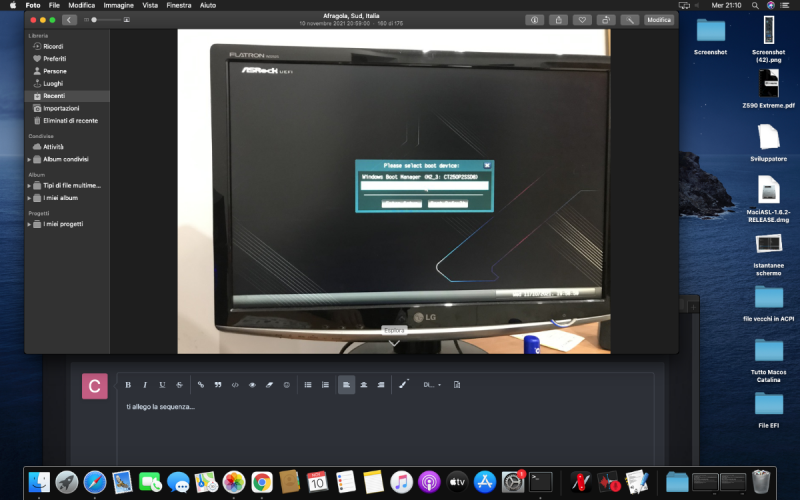Open Music from the Dock
The width and height of the screenshot is (800, 500).
pos(402,482)
